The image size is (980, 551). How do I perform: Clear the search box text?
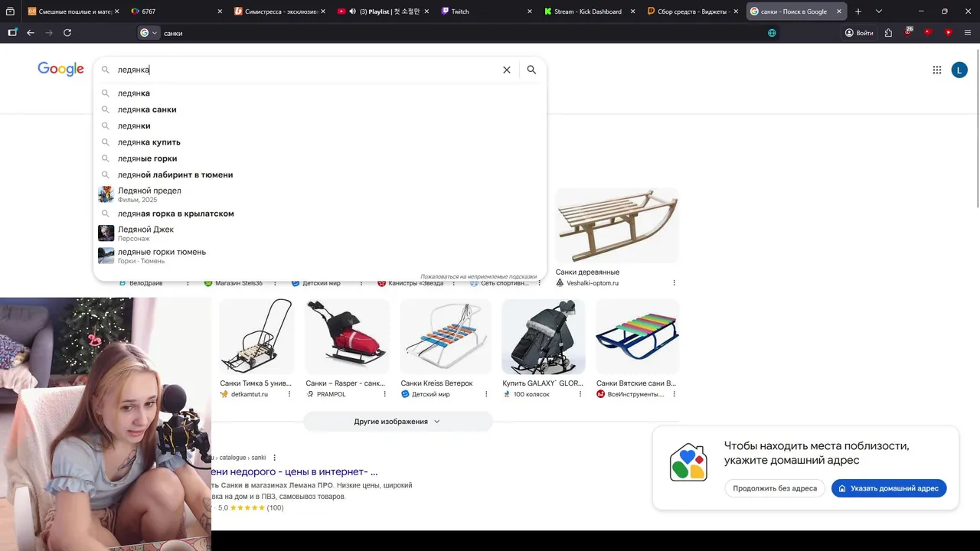(x=506, y=70)
